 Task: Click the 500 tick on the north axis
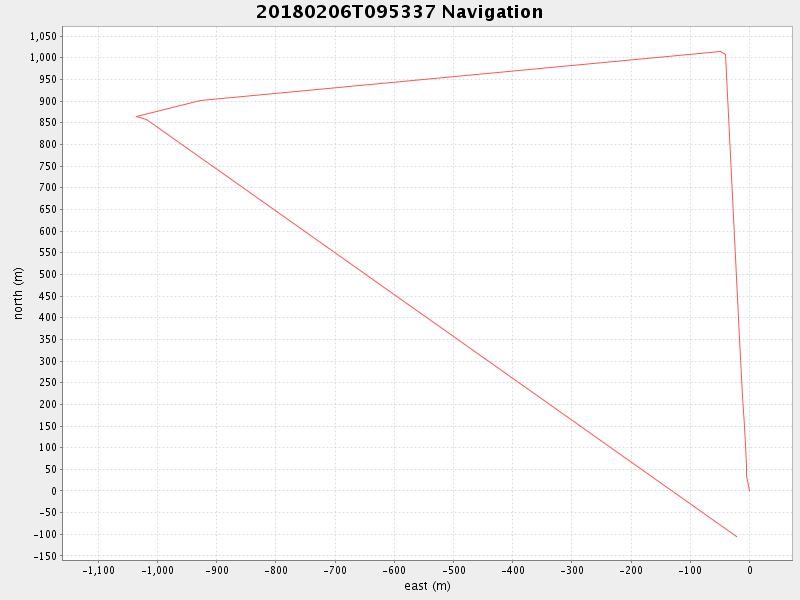48,274
